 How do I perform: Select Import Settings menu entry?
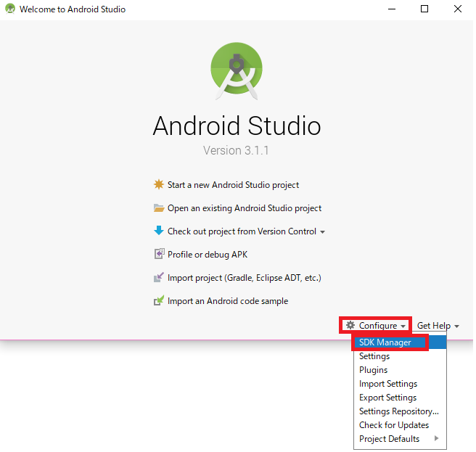[x=400, y=384]
